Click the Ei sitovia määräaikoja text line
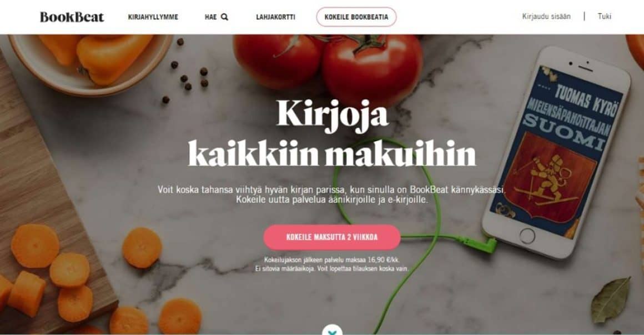Viewport: 644px width, 335px height. (332, 269)
